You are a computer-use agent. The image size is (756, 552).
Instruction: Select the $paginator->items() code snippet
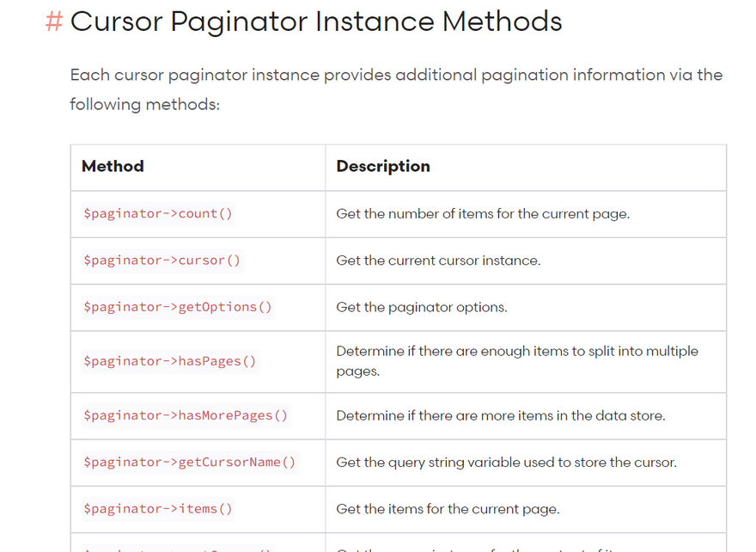click(x=158, y=509)
